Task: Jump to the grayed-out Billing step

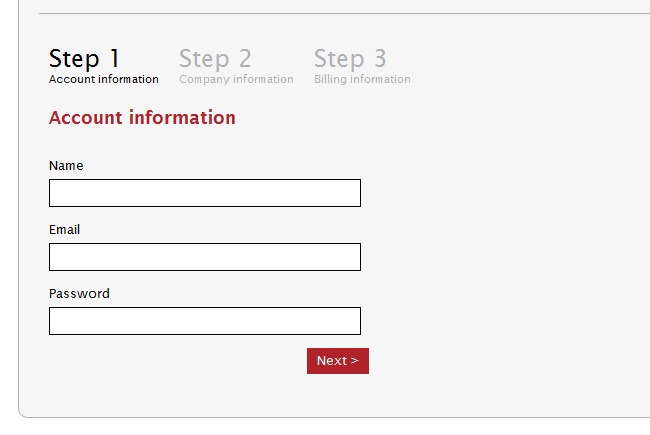Action: click(350, 59)
